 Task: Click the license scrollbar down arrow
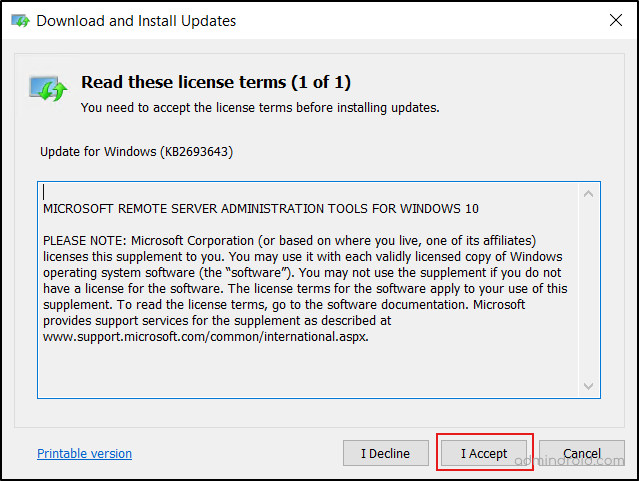coord(589,386)
